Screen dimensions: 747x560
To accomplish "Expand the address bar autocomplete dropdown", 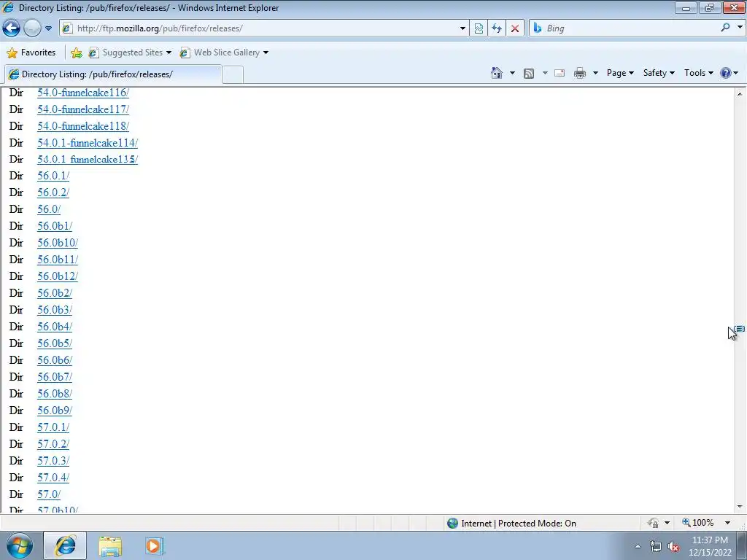I will (462, 28).
